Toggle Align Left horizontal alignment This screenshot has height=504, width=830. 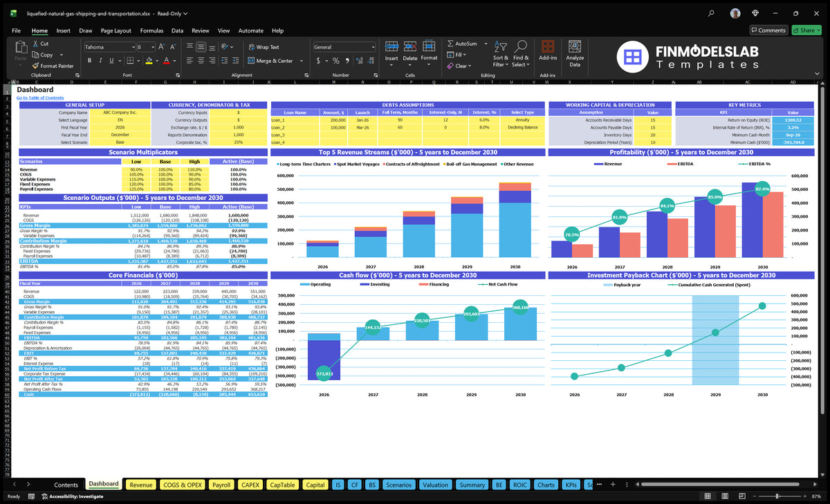(x=190, y=61)
